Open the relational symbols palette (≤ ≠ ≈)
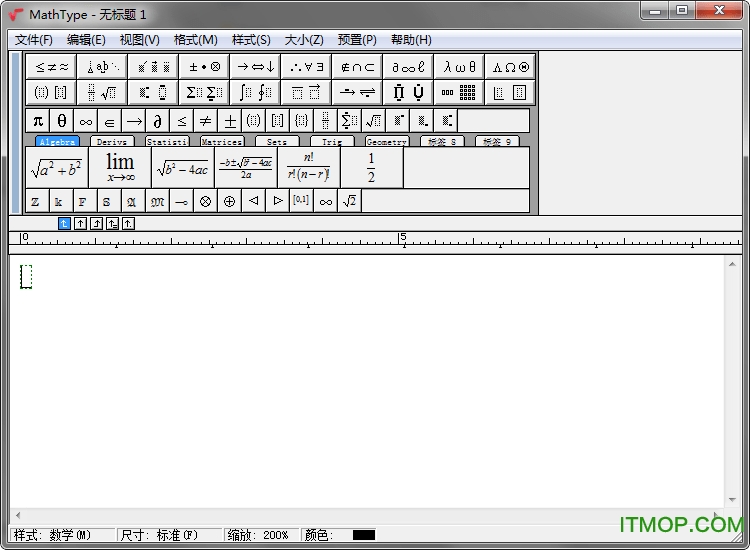 point(52,67)
